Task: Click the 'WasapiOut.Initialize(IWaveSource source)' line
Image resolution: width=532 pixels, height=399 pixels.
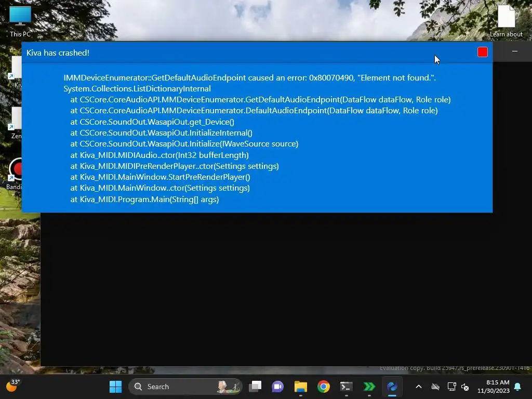Action: [x=184, y=143]
